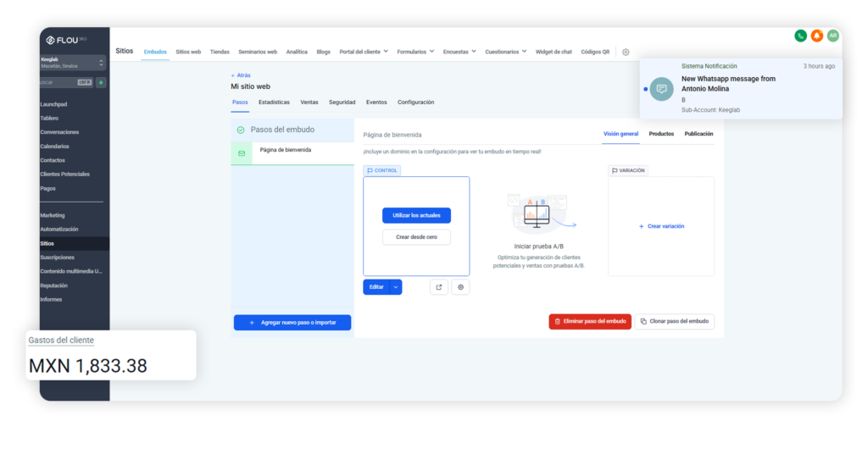This screenshot has width=868, height=449.
Task: Select the Productos tab
Action: point(661,134)
